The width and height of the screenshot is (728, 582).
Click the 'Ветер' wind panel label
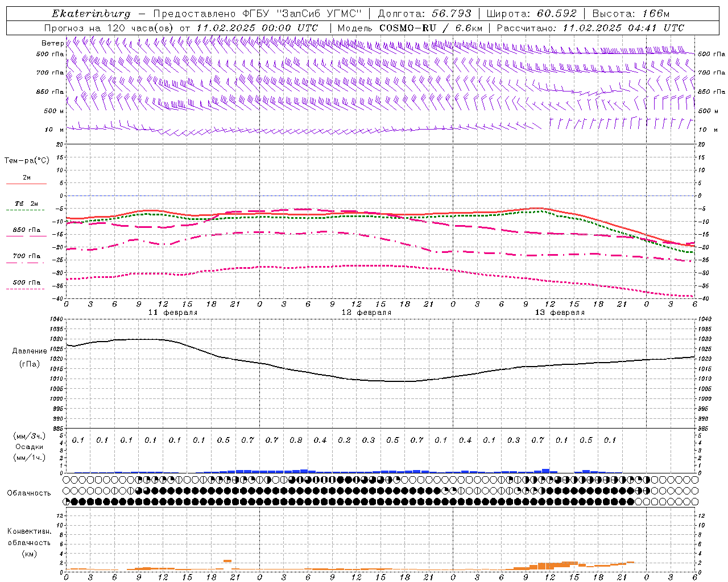tap(52, 43)
